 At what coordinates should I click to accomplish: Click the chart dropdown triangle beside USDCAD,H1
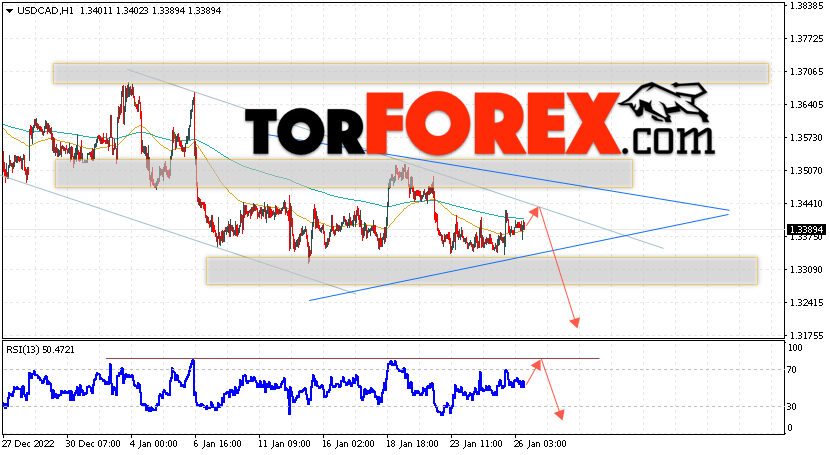pyautogui.click(x=10, y=11)
